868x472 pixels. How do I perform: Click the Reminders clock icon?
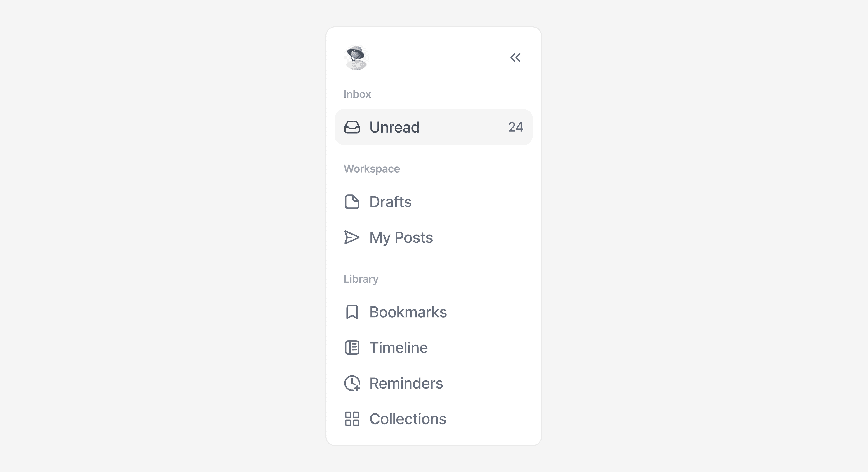pyautogui.click(x=352, y=383)
